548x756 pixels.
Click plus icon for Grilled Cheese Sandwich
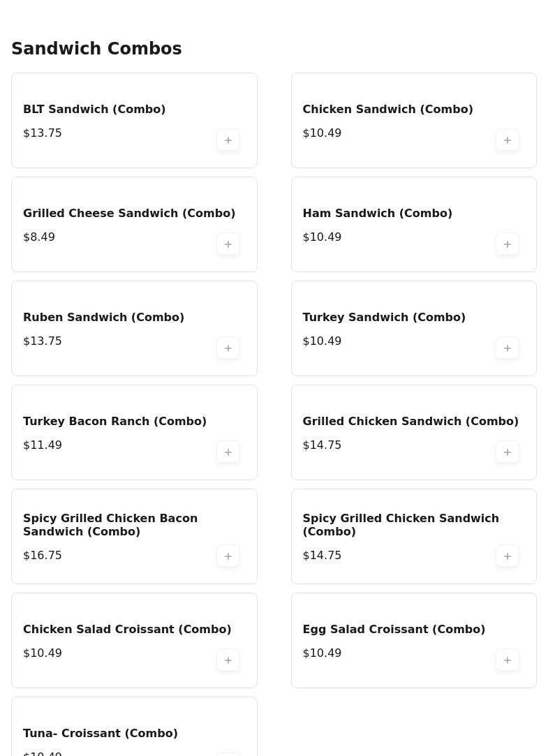tap(228, 244)
